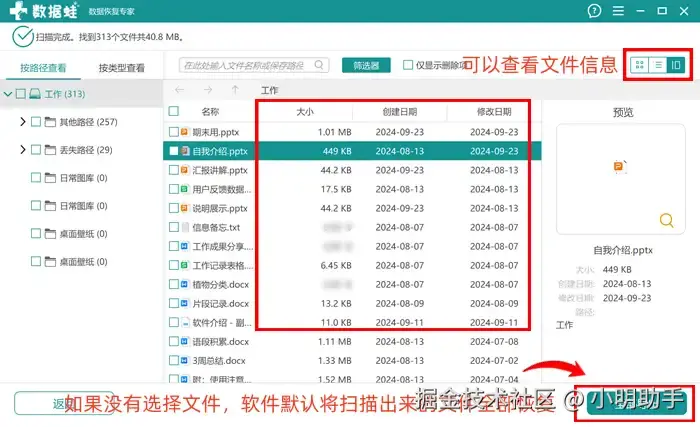Click the 信息备忘.txt file icon
Screen dimensions: 700x427
185,227
